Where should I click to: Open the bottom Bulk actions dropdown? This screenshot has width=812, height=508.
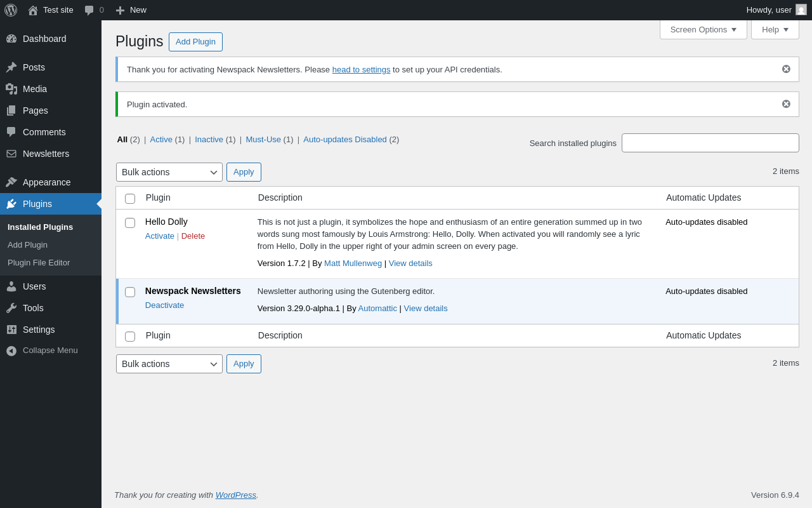point(169,364)
